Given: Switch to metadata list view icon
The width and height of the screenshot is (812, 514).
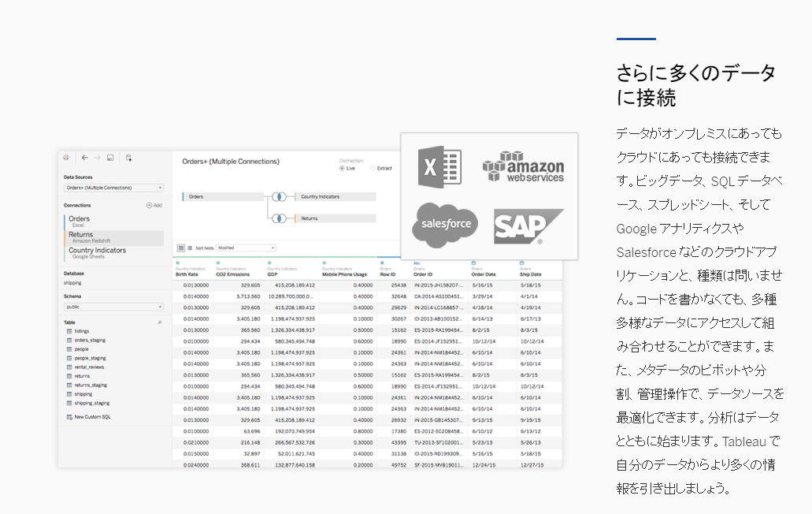Looking at the screenshot, I should tap(190, 248).
